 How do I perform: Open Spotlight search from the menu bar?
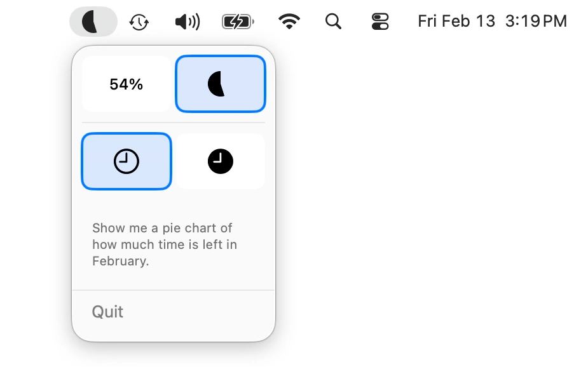point(333,21)
